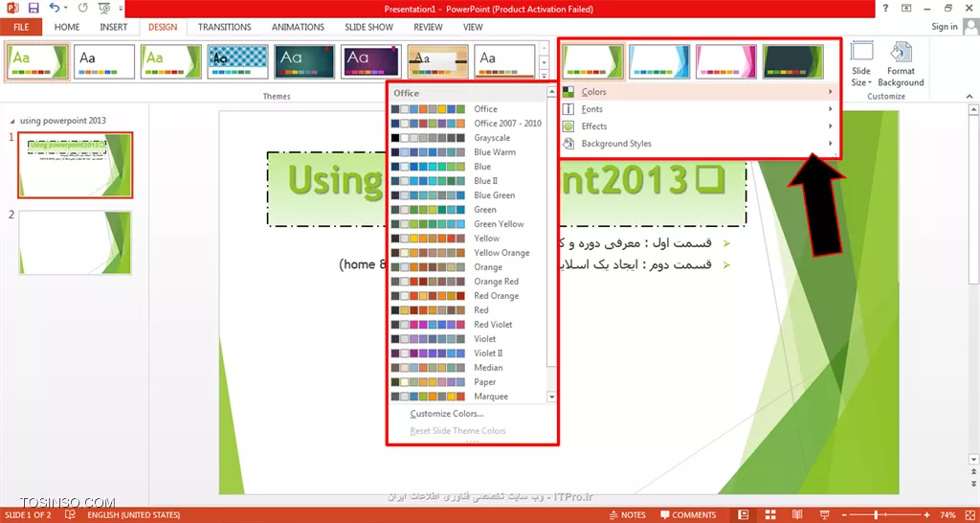Select slide 1 thumbnail
The width and height of the screenshot is (980, 523).
coord(75,165)
